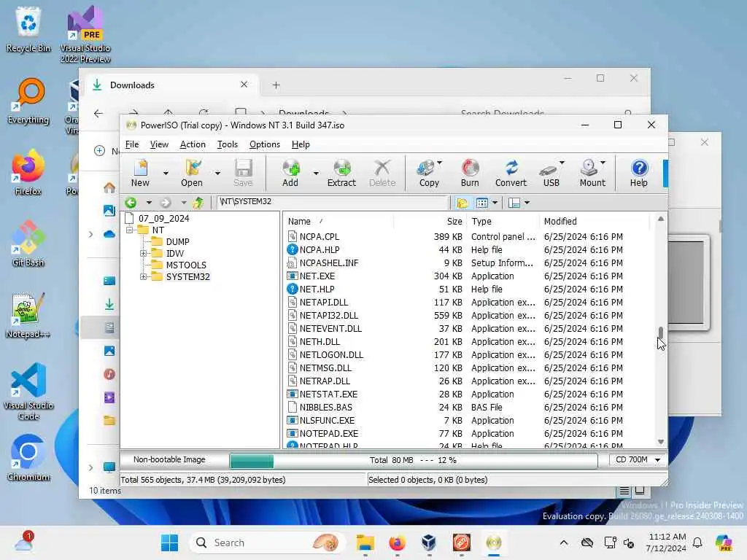Click the Help toolbar icon
The width and height of the screenshot is (747, 560).
(x=639, y=173)
